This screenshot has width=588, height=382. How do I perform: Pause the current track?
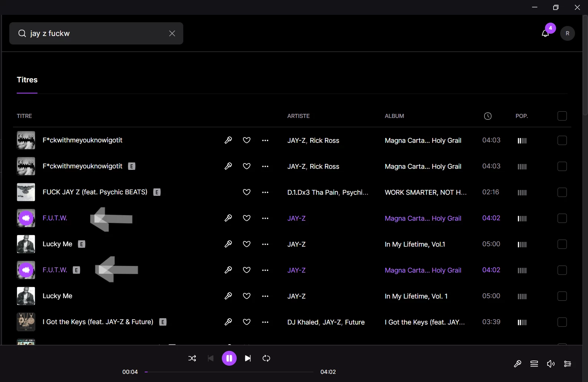pyautogui.click(x=229, y=358)
